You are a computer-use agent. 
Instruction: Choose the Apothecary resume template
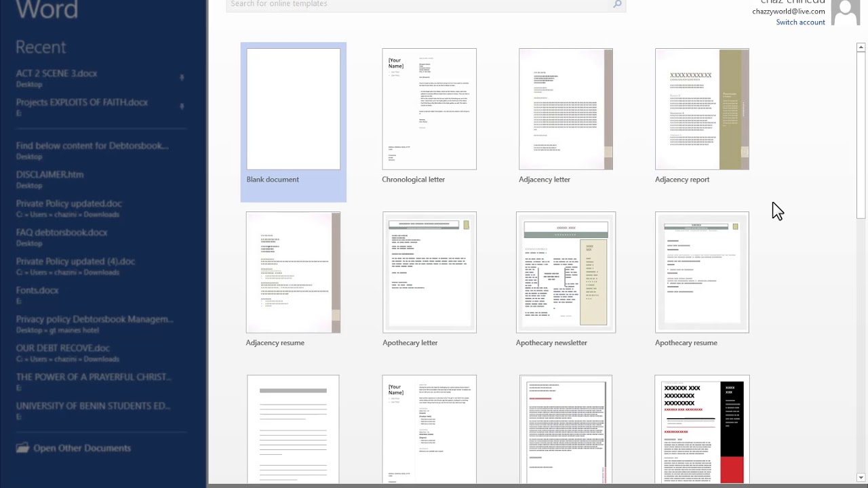(x=702, y=272)
